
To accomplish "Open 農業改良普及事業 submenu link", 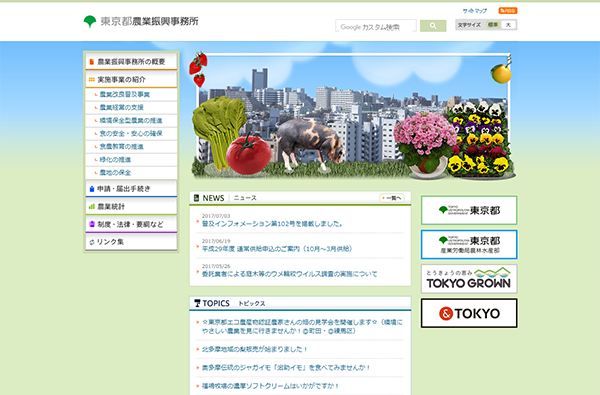I will coord(125,94).
